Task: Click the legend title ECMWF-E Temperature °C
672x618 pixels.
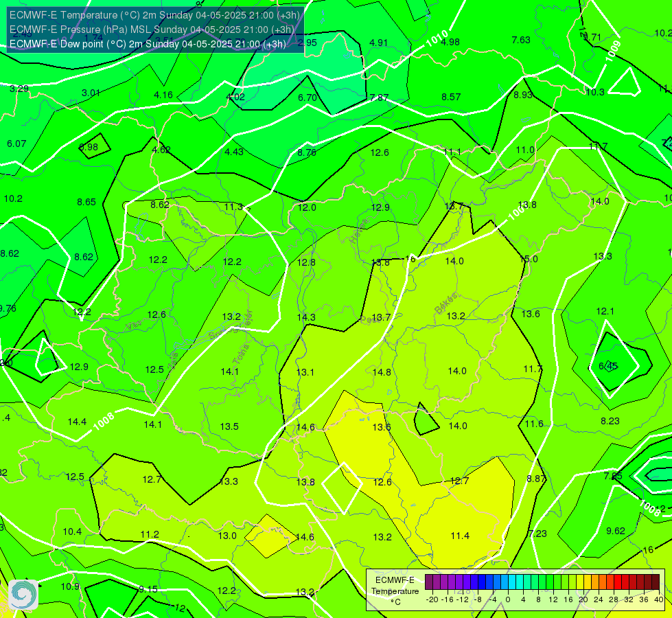Action: pos(395,591)
